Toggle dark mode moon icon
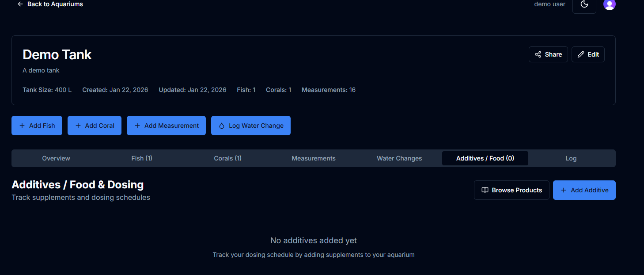The height and width of the screenshot is (275, 644). coord(584,4)
